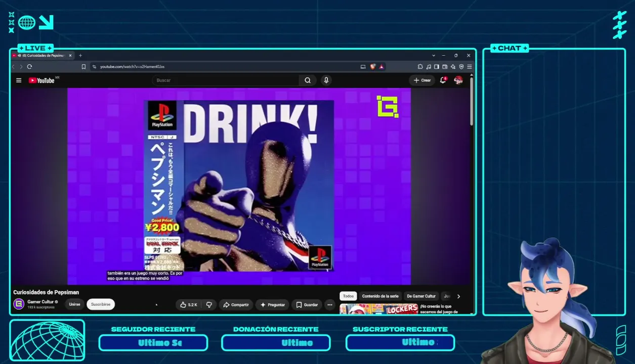The image size is (635, 364).
Task: Click the YouTube search magnifier button
Action: pos(308,80)
